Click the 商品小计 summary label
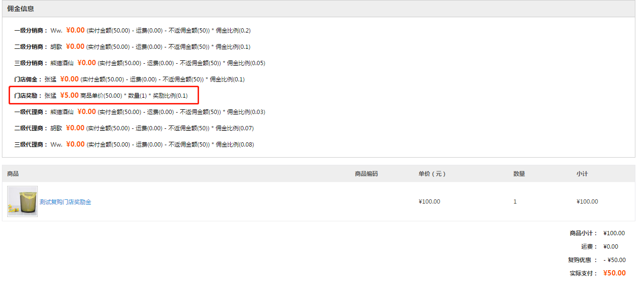 (584, 233)
